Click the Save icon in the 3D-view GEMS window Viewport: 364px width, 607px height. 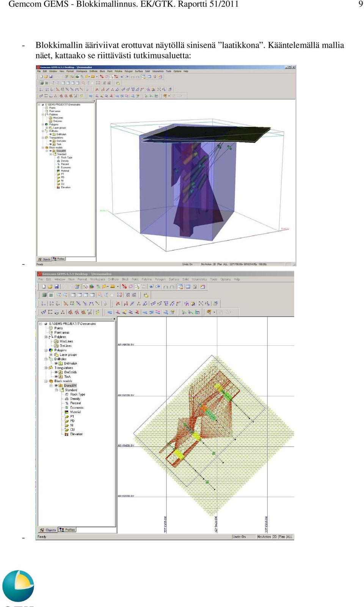point(51,77)
